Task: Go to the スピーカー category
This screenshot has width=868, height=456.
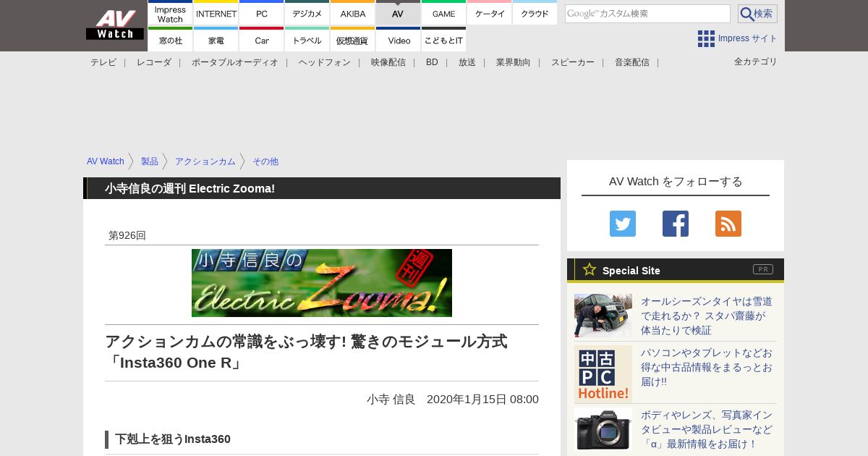Action: tap(573, 62)
